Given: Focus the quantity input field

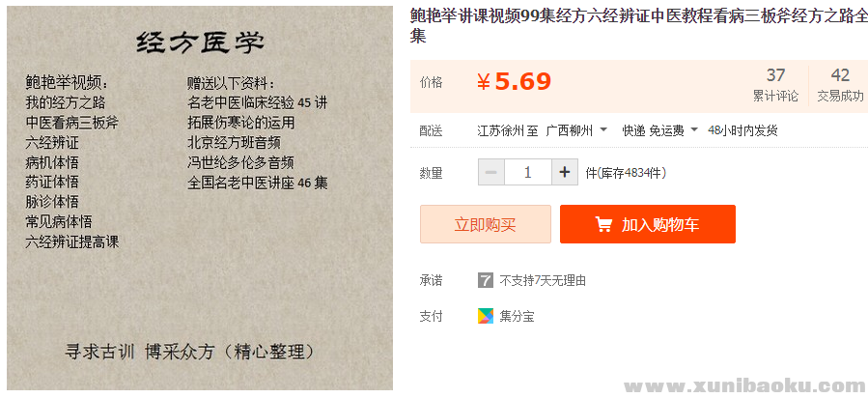Looking at the screenshot, I should pos(527,173).
